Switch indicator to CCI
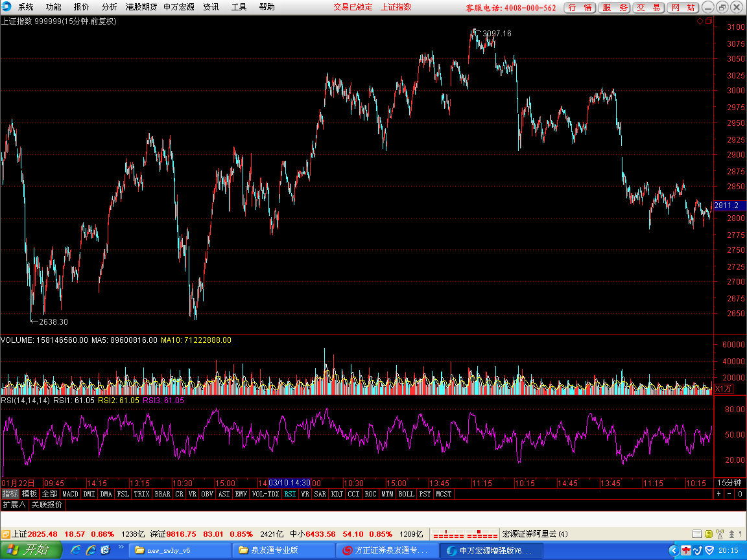 click(353, 494)
